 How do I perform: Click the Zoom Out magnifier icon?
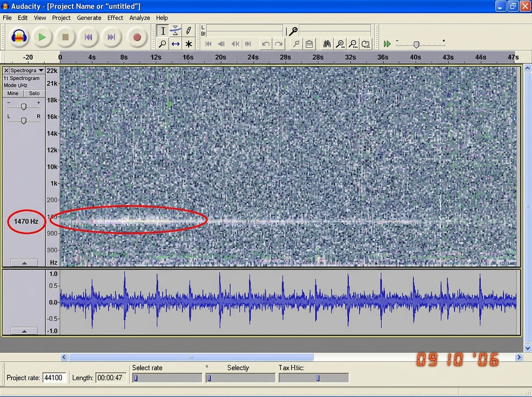tap(353, 43)
